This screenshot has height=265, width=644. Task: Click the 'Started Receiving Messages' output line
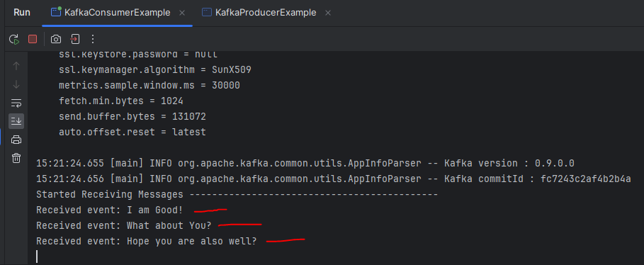click(237, 194)
